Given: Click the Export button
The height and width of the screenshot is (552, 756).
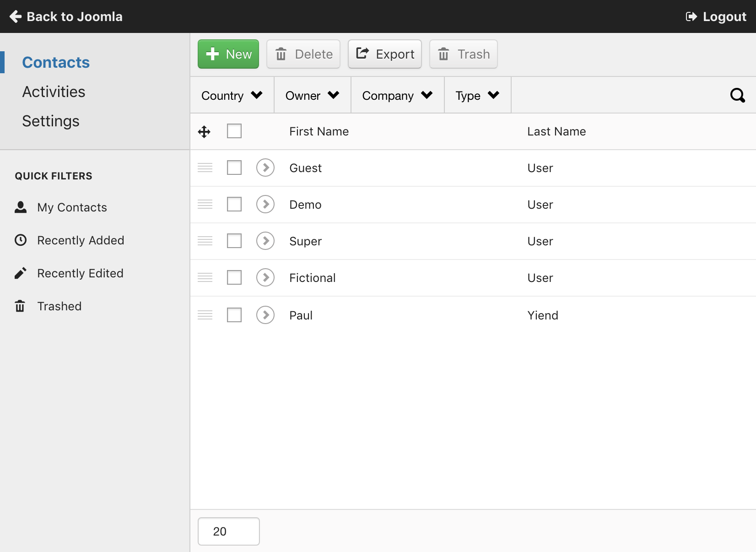Looking at the screenshot, I should [385, 54].
